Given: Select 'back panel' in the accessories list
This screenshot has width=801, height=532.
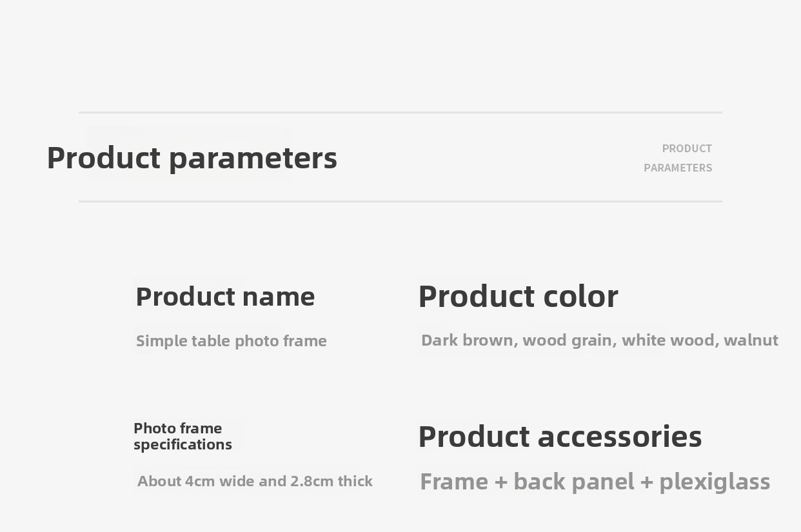Looking at the screenshot, I should (x=574, y=482).
